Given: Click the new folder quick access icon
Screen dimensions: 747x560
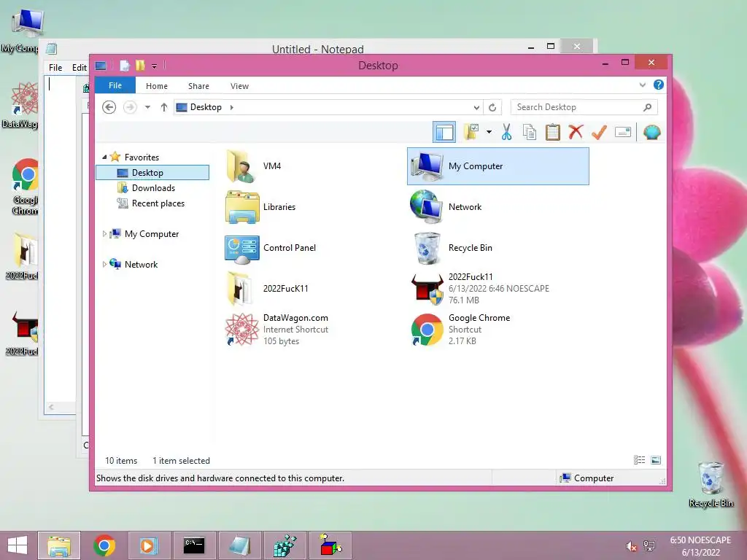Looking at the screenshot, I should pos(140,65).
